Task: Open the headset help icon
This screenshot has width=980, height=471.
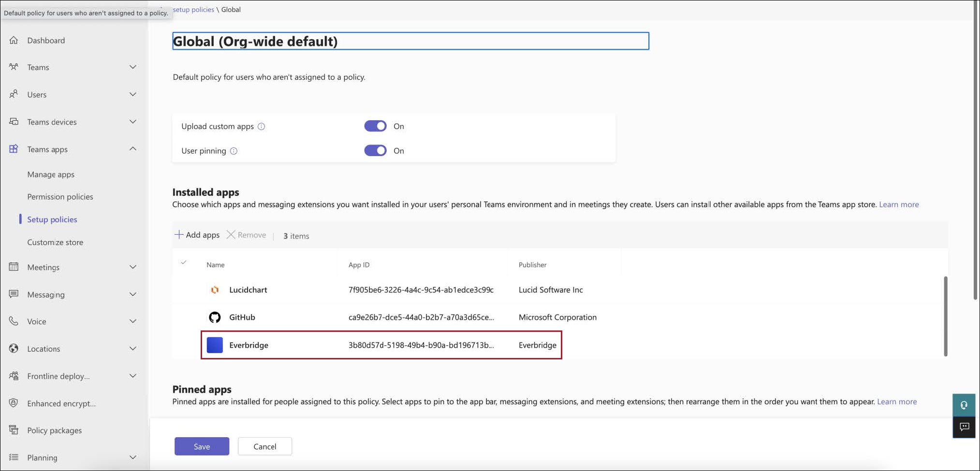Action: (x=964, y=405)
